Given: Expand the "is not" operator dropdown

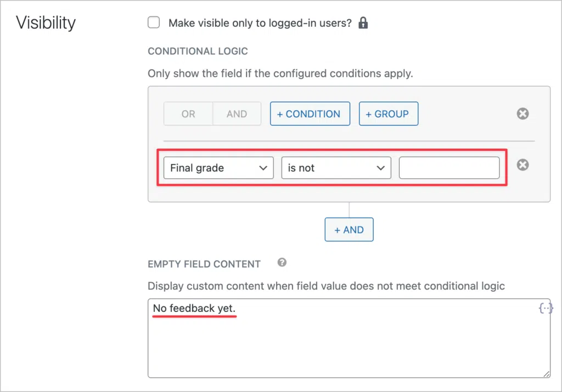Looking at the screenshot, I should pos(336,168).
